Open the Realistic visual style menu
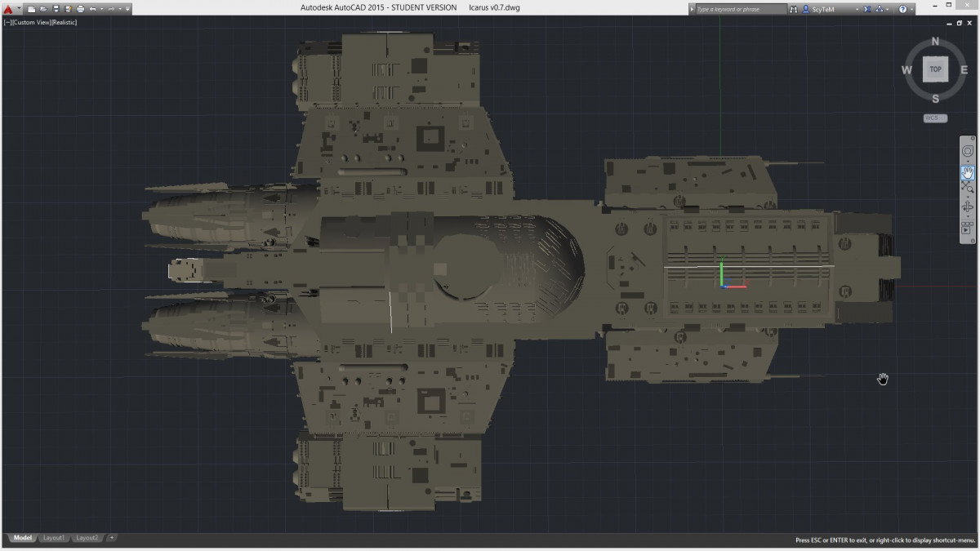980x551 pixels. click(x=65, y=22)
